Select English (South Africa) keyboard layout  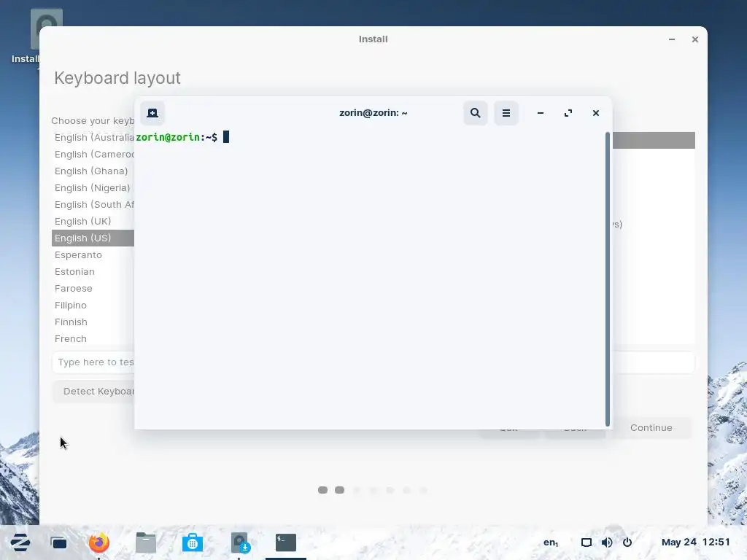click(93, 204)
